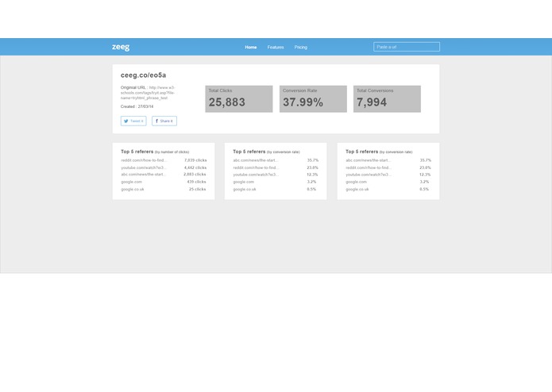Image resolution: width=552 pixels, height=392 pixels.
Task: Open the Home nav item
Action: [x=251, y=47]
